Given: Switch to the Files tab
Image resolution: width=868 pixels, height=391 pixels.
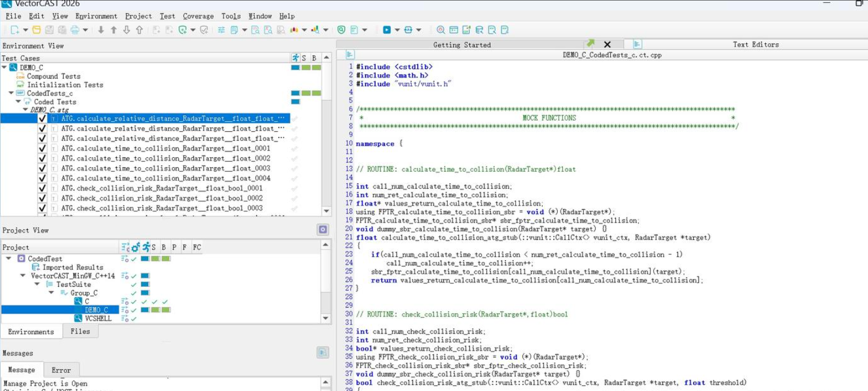Looking at the screenshot, I should (x=80, y=331).
